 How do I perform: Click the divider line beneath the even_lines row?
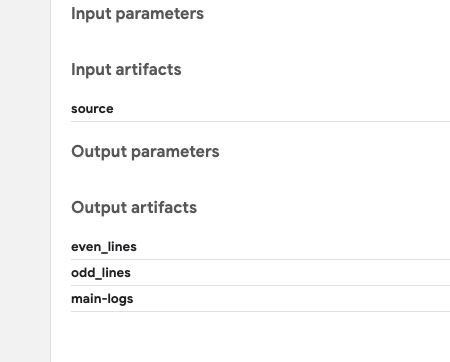[260, 259]
